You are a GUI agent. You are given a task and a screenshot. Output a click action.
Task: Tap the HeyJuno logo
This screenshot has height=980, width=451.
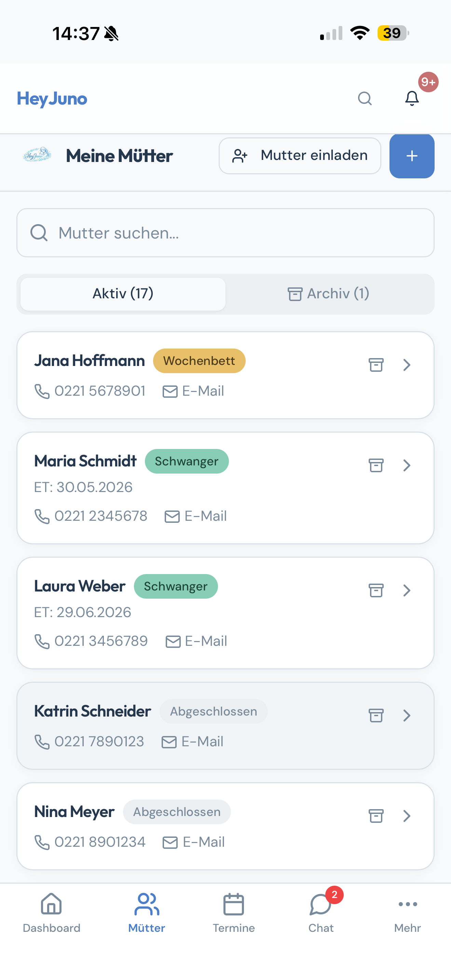(x=52, y=98)
